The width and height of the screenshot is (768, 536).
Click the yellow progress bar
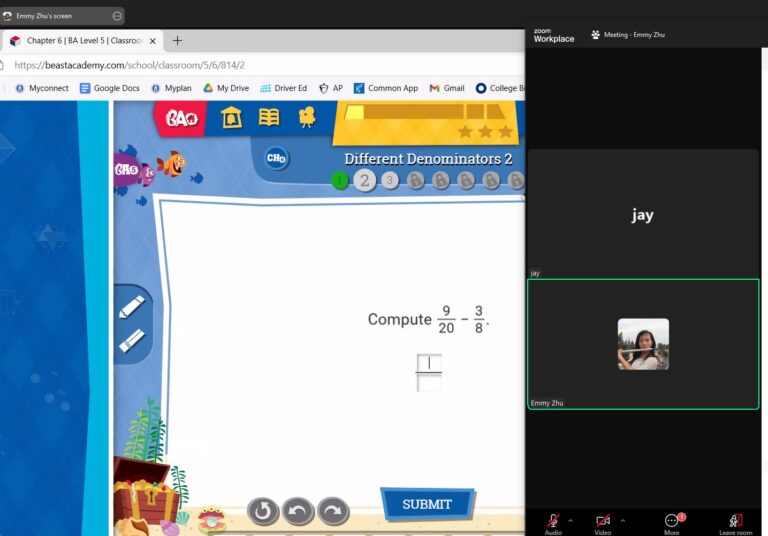(424, 112)
